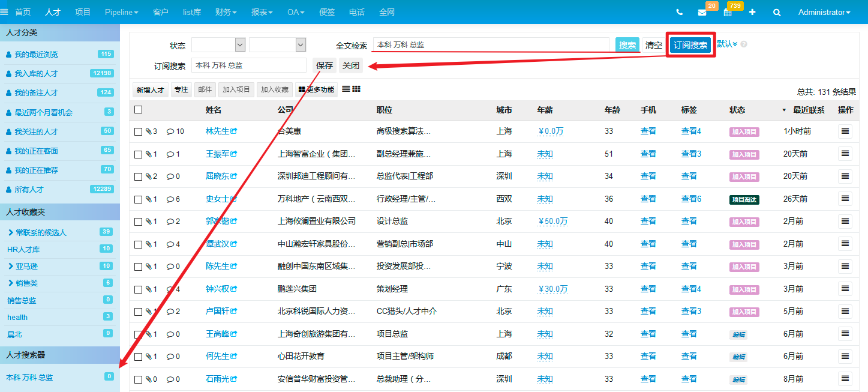Screen dimensions: 868x392
Task: Open the first 状态 dropdown
Action: pos(218,45)
